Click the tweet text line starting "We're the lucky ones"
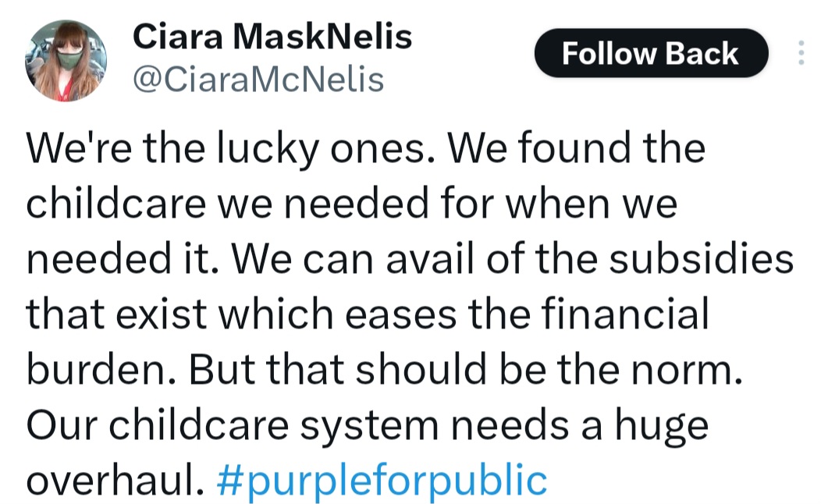 [365, 149]
